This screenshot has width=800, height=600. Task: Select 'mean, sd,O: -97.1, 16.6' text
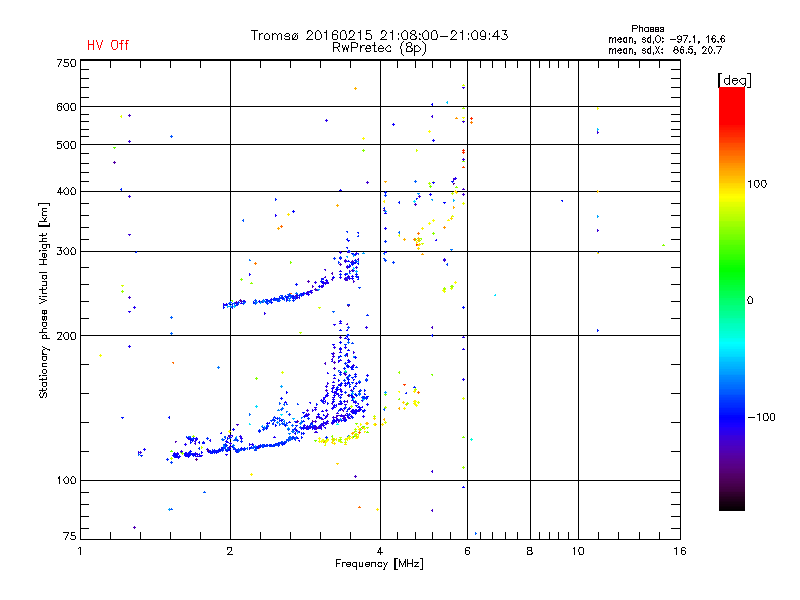coord(666,39)
